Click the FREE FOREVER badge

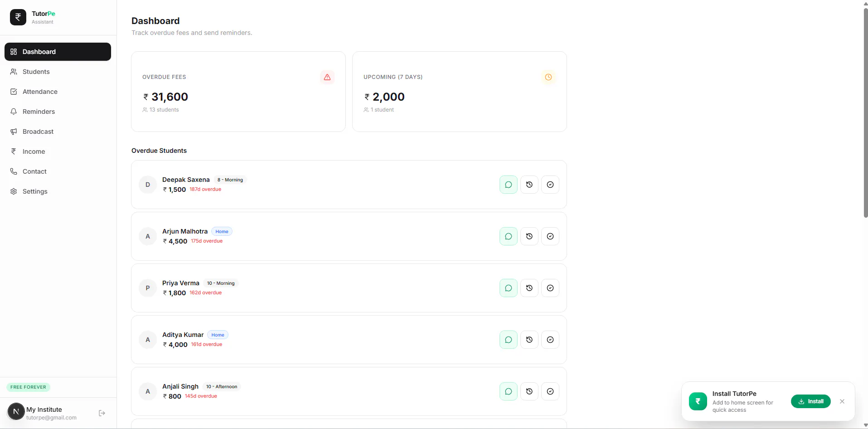[28, 387]
